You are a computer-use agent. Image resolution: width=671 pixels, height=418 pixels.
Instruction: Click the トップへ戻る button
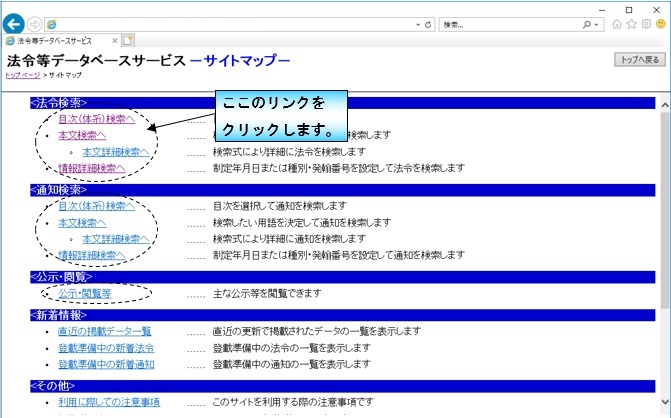pos(638,60)
